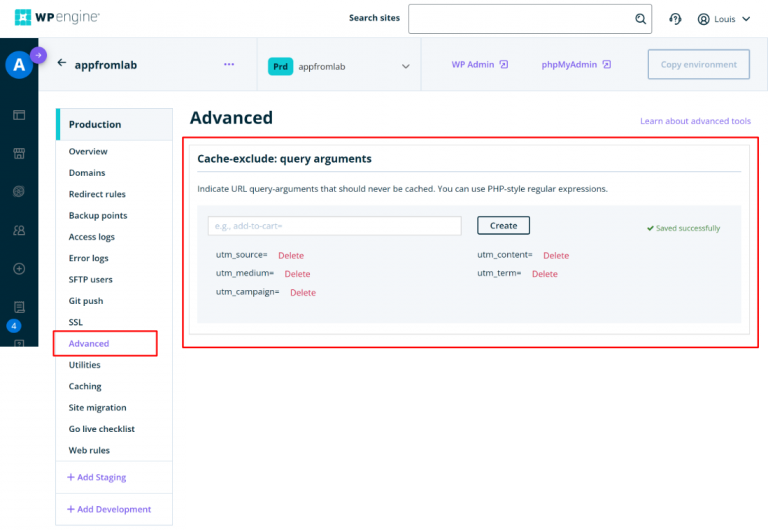Click the Create button
768x531 pixels.
tap(504, 226)
